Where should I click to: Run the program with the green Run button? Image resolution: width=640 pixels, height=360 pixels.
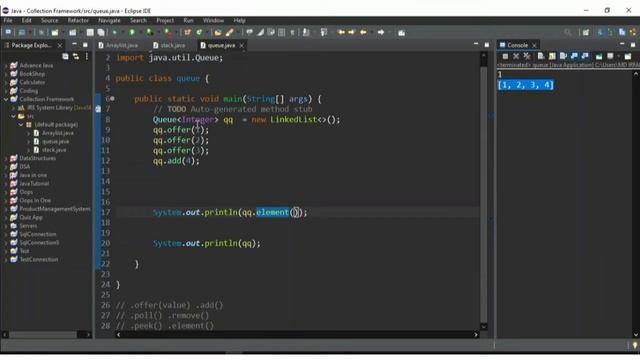pyautogui.click(x=132, y=32)
